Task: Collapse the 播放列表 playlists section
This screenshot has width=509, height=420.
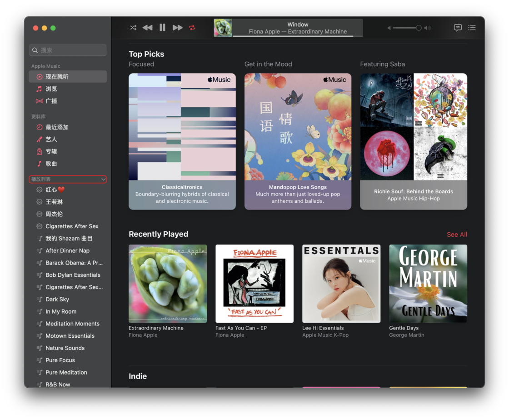Action: 103,179
